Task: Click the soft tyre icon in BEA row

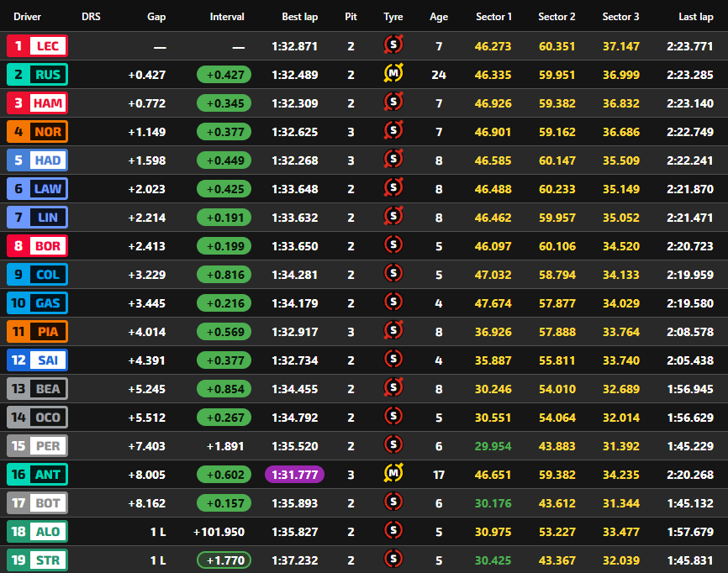Action: click(x=393, y=388)
